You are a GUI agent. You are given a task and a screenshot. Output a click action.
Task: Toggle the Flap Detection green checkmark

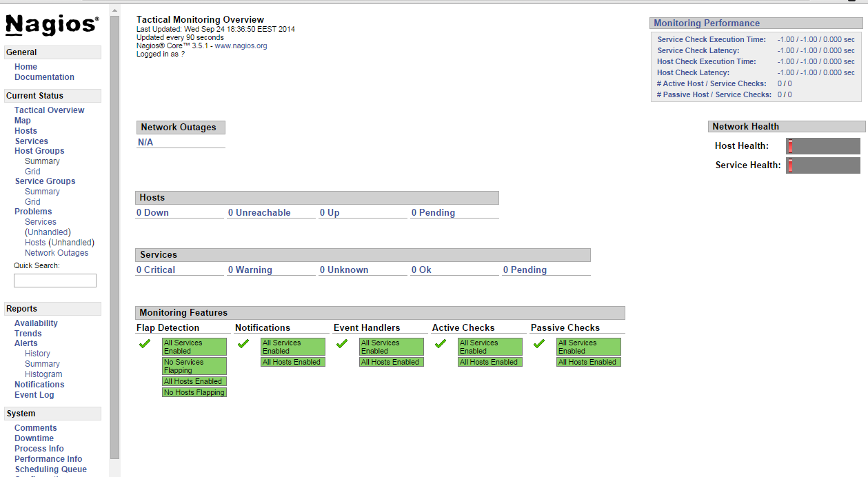(x=144, y=343)
